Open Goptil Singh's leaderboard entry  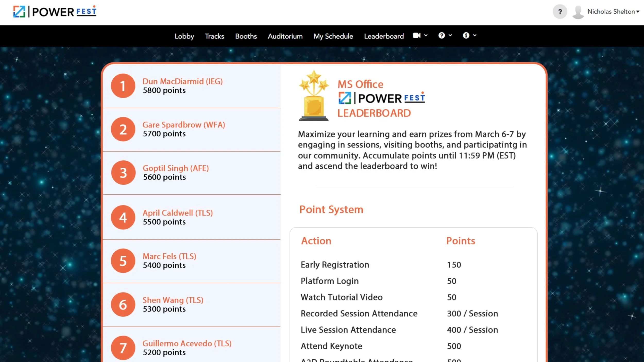(176, 168)
